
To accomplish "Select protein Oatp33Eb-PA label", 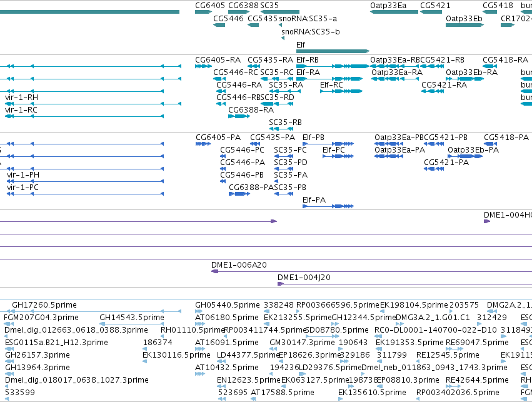I will click(x=473, y=150).
